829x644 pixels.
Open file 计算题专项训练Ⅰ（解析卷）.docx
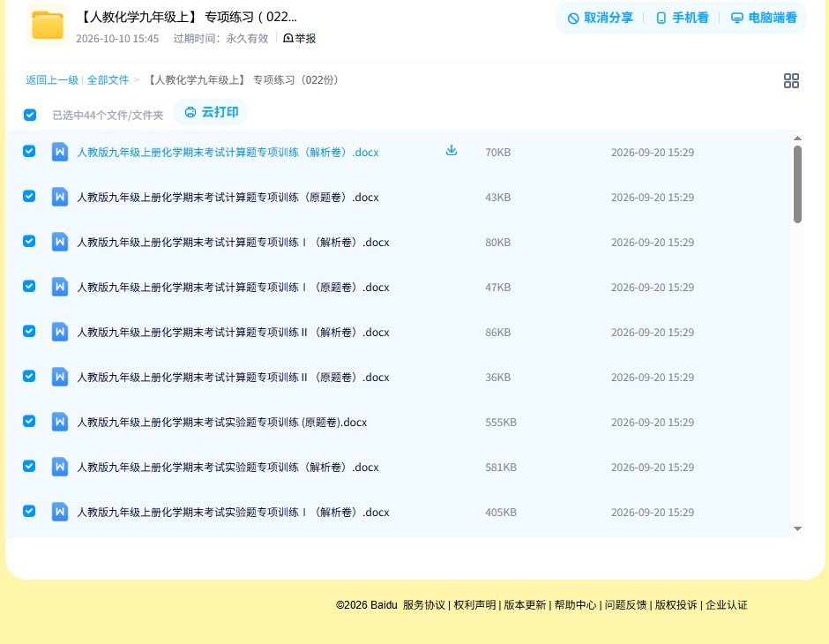coord(233,242)
